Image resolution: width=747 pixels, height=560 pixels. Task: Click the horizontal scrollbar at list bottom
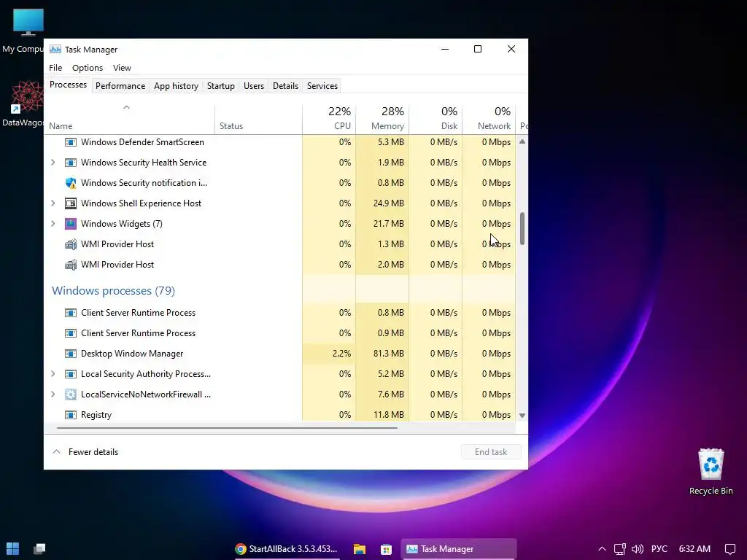point(227,427)
